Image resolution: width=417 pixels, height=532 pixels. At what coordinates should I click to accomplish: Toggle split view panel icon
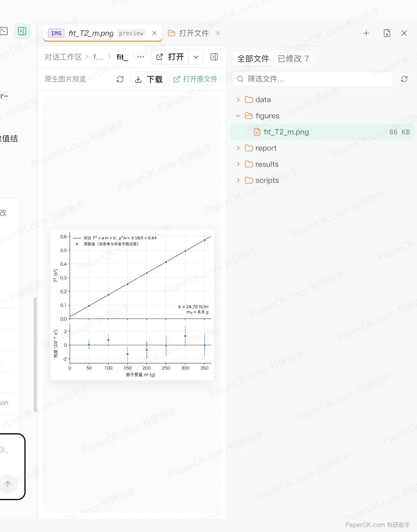click(x=214, y=57)
